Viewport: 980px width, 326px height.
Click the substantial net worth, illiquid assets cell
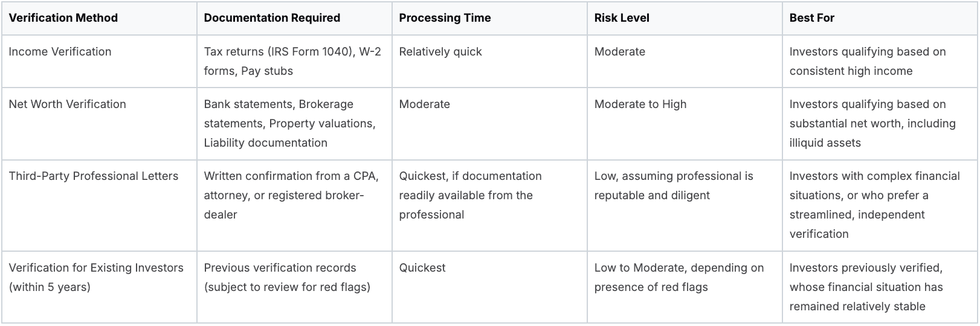872,123
